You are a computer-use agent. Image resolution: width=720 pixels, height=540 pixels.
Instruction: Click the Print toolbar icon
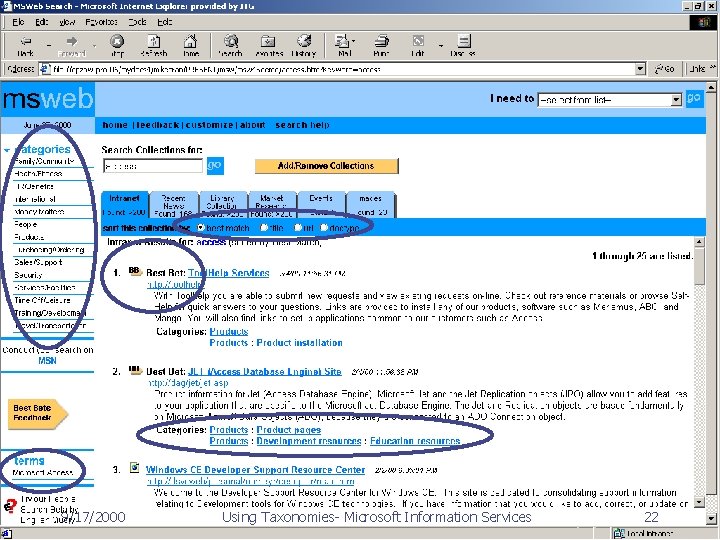(381, 41)
